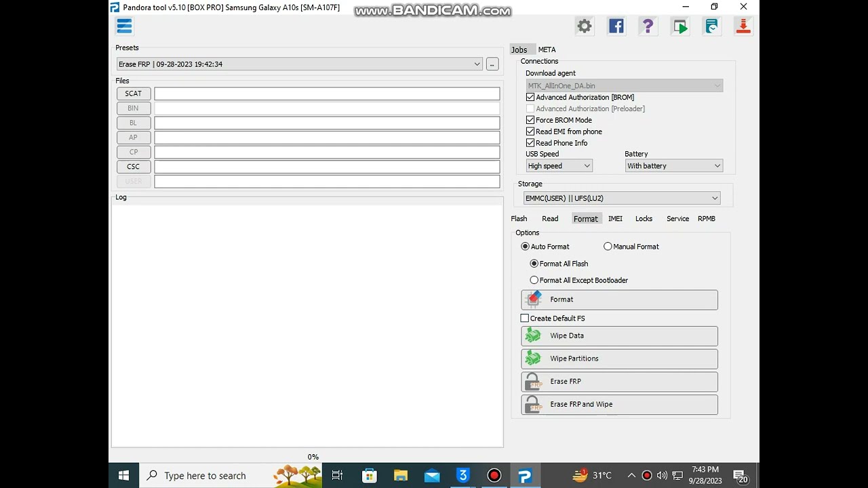Open Battery With battery dropdown
Screen dimensions: 868x488
point(673,166)
